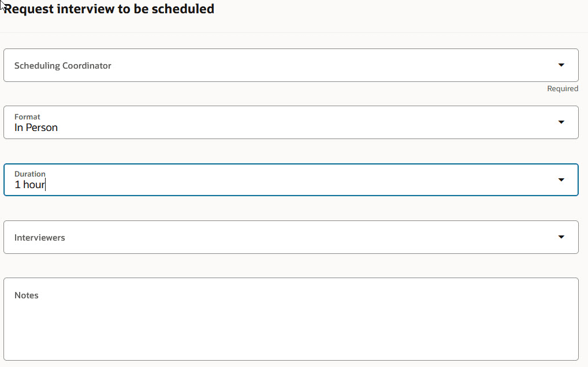This screenshot has height=367, width=588.
Task: Click the Scheduling Coordinator field
Action: 231,65
